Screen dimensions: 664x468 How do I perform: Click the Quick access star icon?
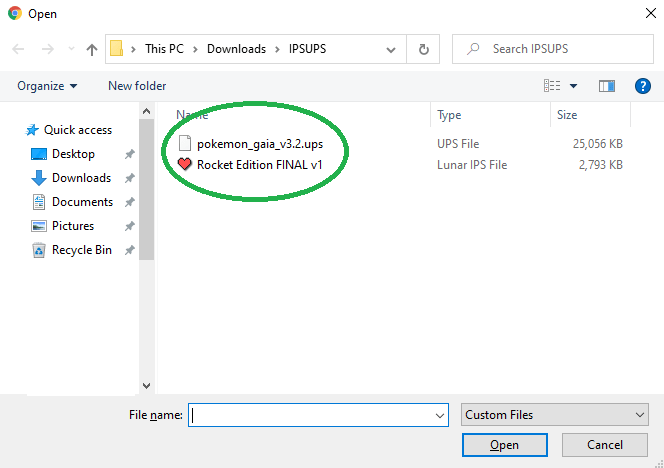click(32, 130)
